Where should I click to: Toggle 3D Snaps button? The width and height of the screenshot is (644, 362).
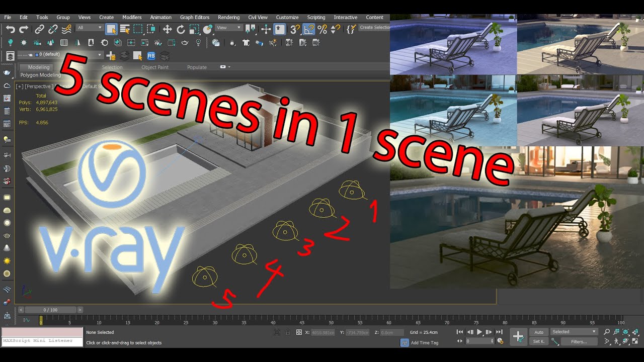(x=295, y=30)
